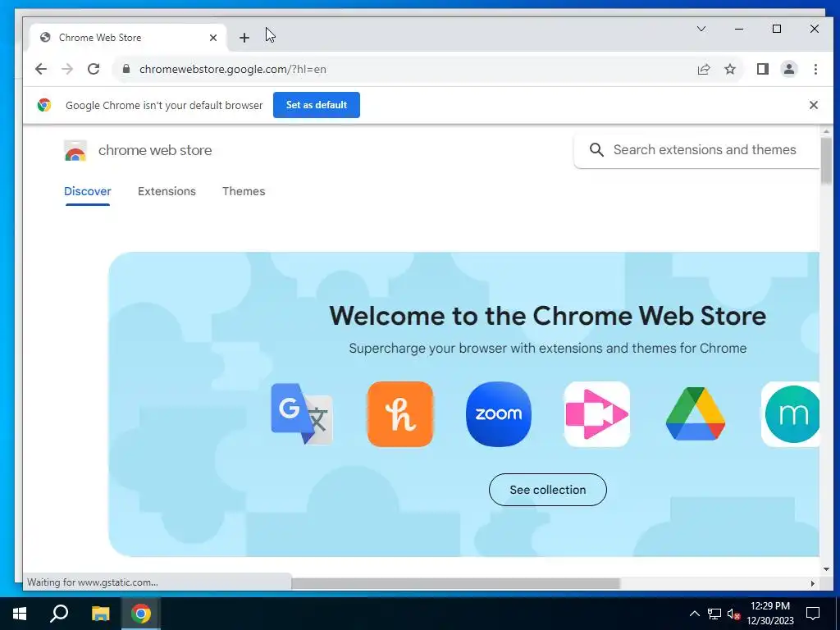
Task: Click the pink video recorder extension icon
Action: (597, 414)
